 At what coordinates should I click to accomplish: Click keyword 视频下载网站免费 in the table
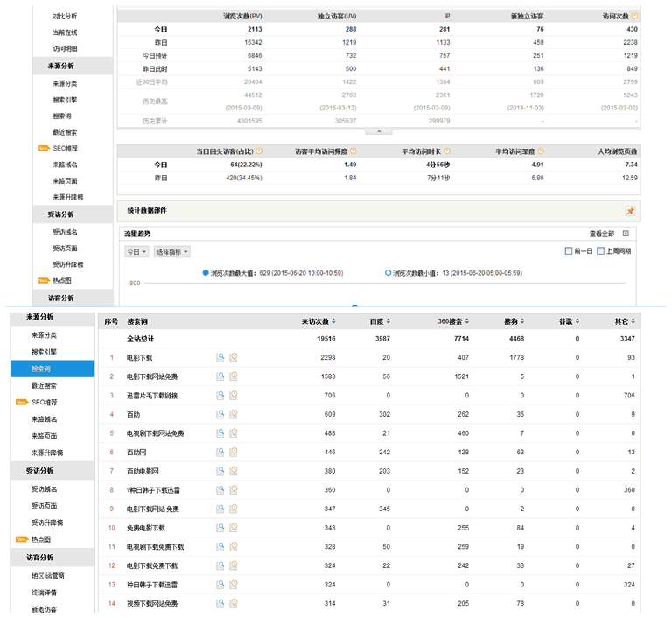pos(152,603)
